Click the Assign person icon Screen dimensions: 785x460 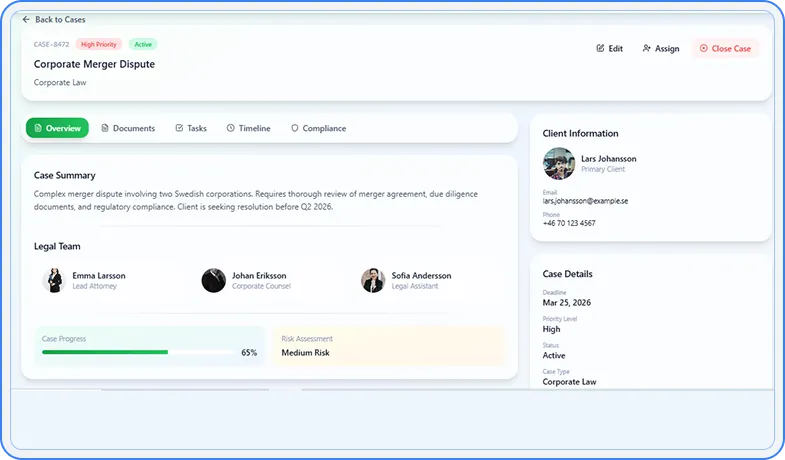pyautogui.click(x=647, y=48)
